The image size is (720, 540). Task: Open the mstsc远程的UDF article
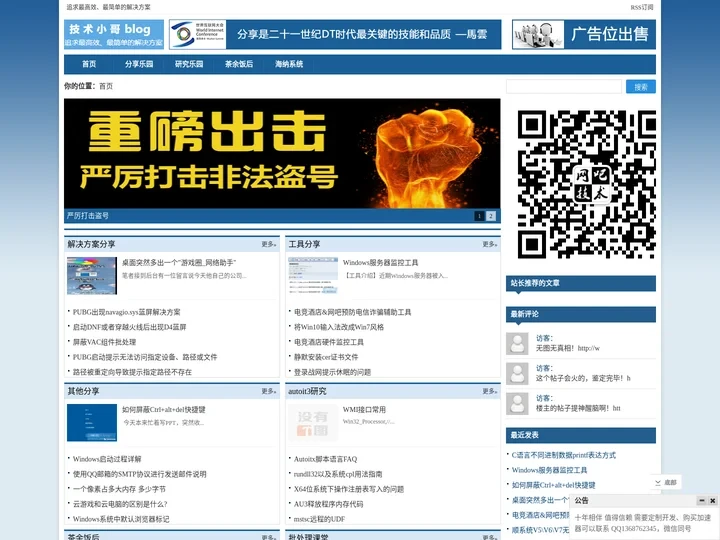click(x=320, y=519)
